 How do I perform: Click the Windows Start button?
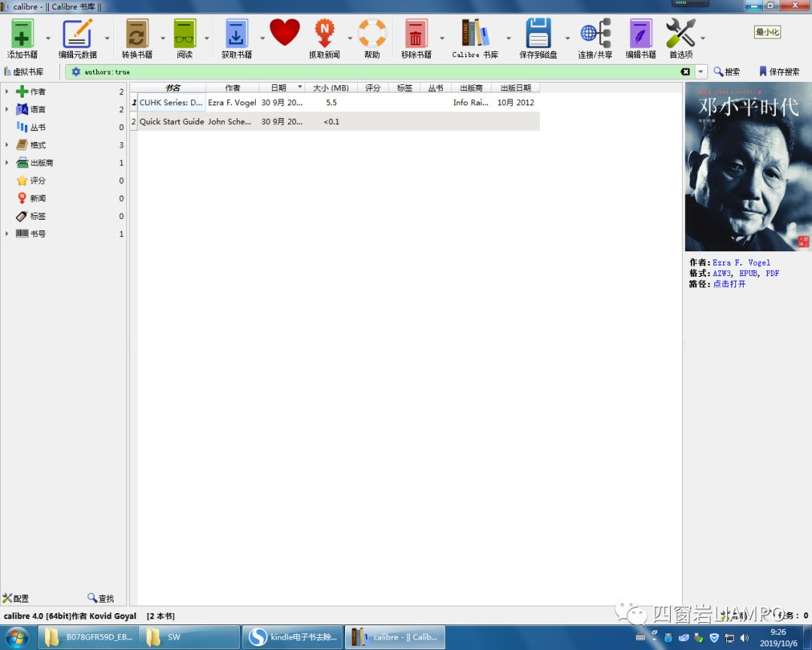(x=17, y=637)
